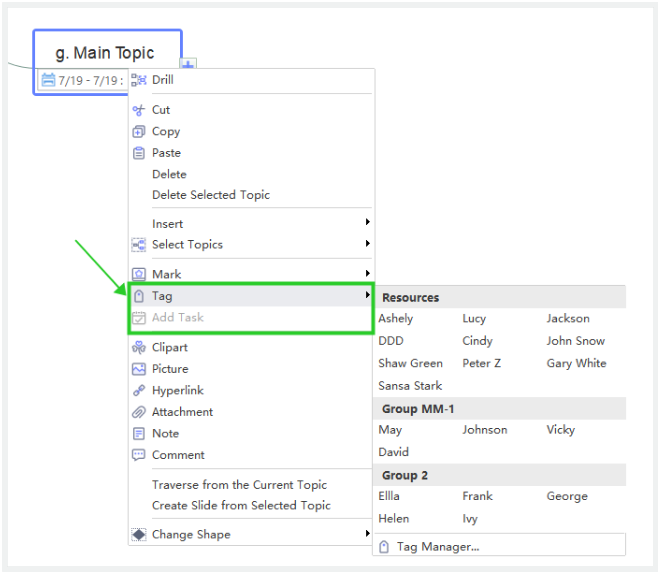Screen dimensions: 658x572
Task: Choose Copy from the context menu
Action: (166, 132)
